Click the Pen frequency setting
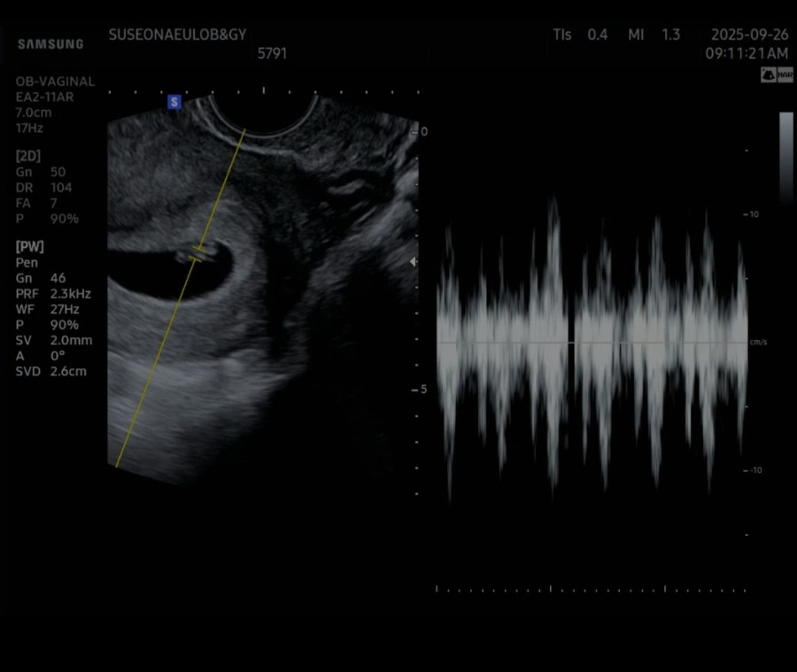This screenshot has height=672, width=797. pyautogui.click(x=27, y=263)
